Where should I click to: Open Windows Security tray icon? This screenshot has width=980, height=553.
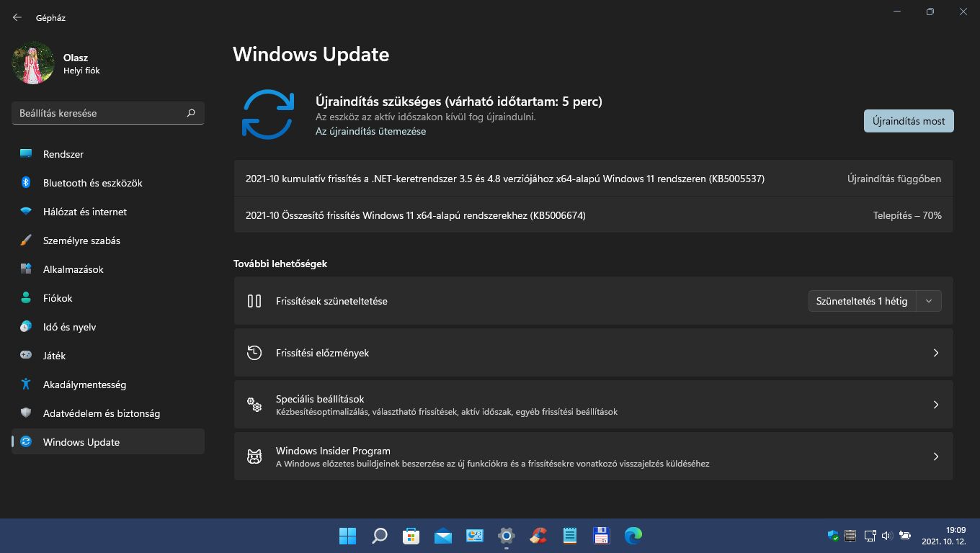coord(833,536)
